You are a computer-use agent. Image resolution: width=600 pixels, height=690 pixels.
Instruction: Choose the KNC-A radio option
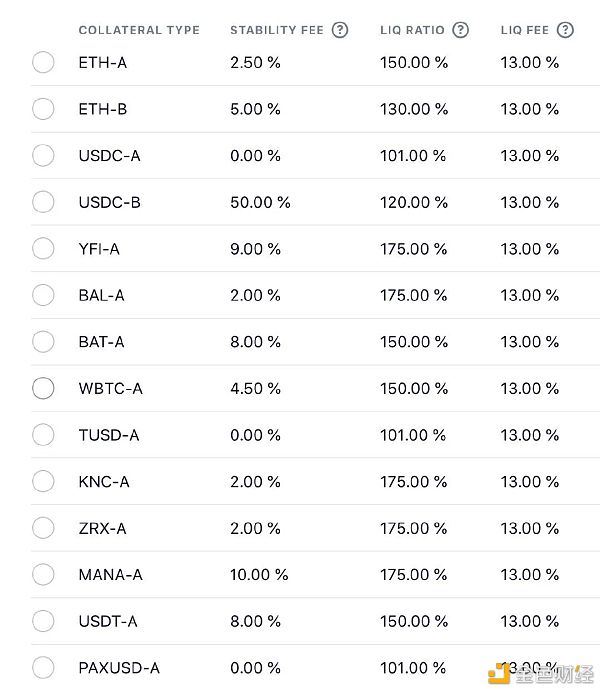pos(43,481)
